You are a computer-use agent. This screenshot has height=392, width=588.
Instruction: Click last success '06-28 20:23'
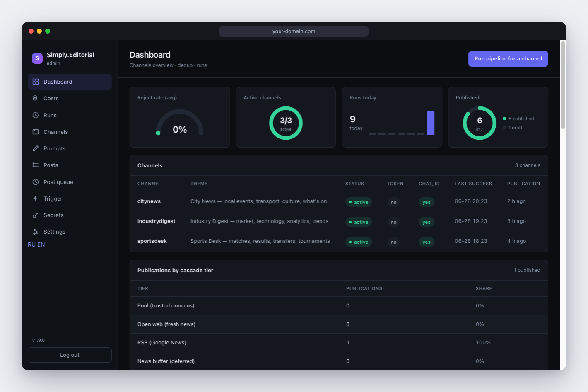(471, 201)
